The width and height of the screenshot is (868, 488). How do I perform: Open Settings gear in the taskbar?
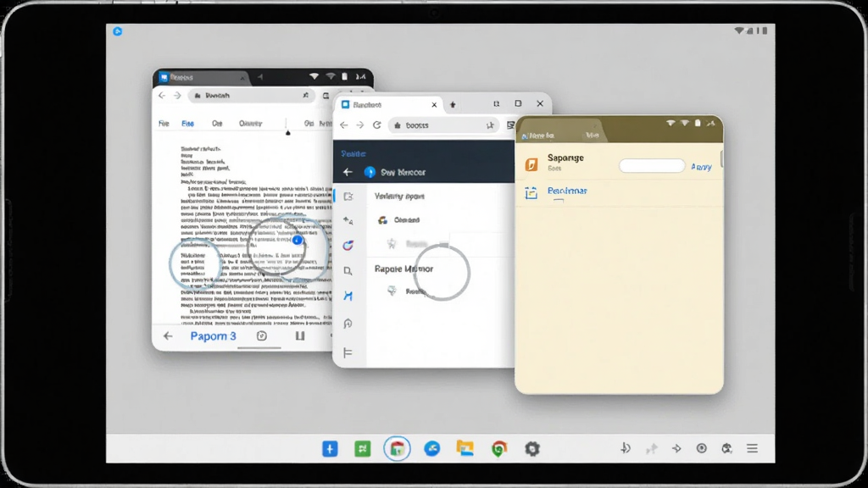click(x=532, y=449)
